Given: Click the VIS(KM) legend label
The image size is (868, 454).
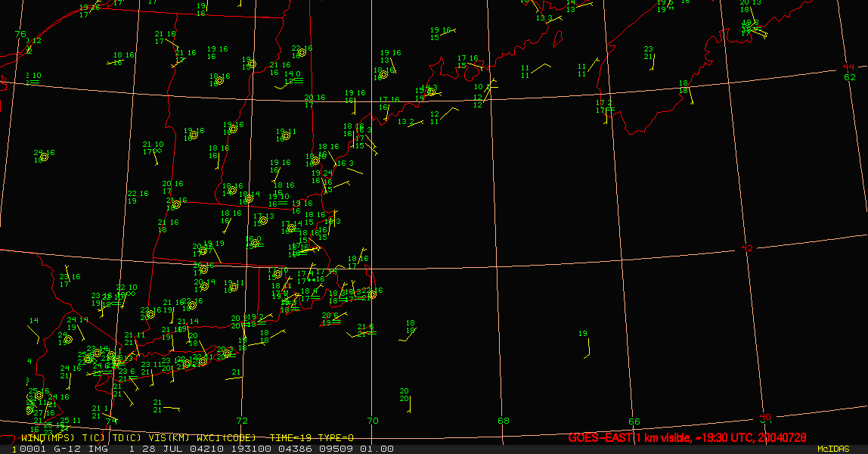Looking at the screenshot, I should pyautogui.click(x=169, y=438).
